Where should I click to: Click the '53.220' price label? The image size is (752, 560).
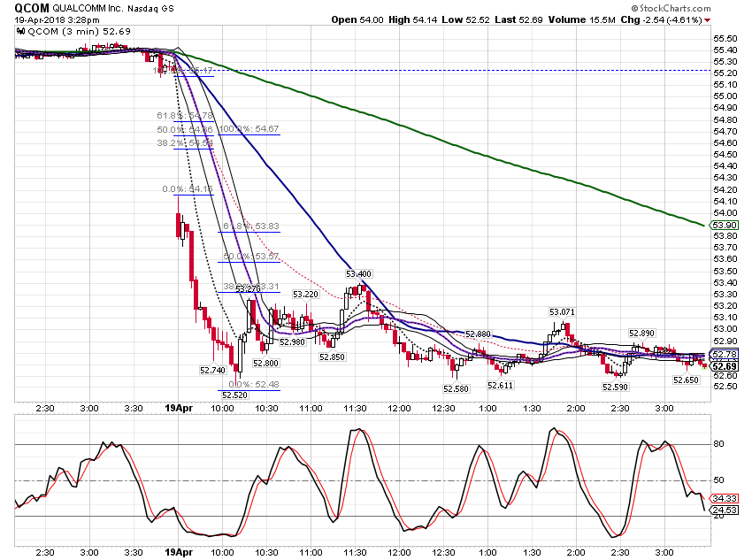pyautogui.click(x=305, y=294)
